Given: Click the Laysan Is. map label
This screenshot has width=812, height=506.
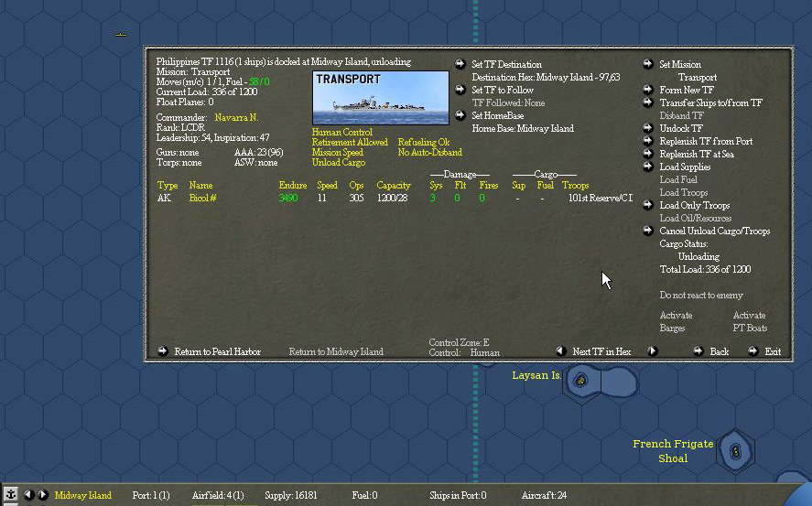Looking at the screenshot, I should [x=536, y=376].
